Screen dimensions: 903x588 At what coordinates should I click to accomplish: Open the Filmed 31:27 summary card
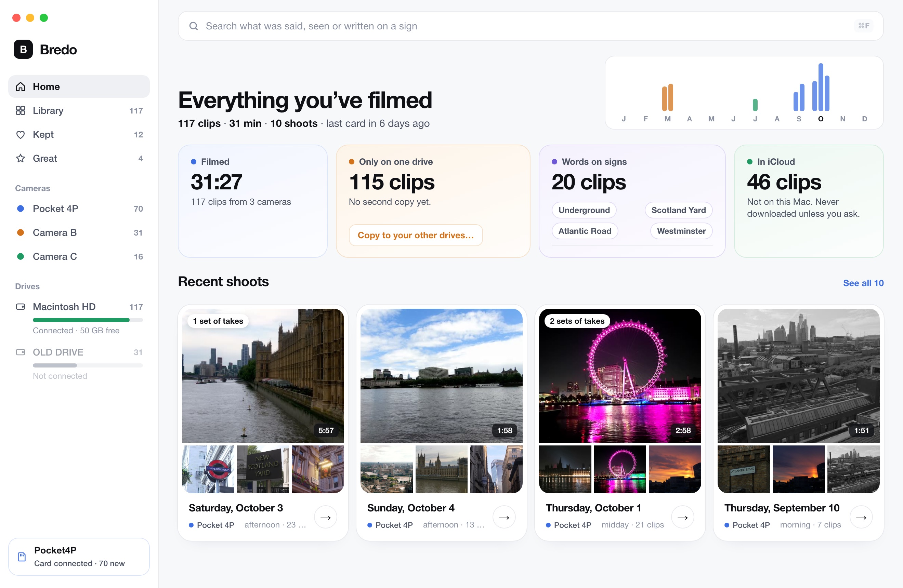click(253, 201)
